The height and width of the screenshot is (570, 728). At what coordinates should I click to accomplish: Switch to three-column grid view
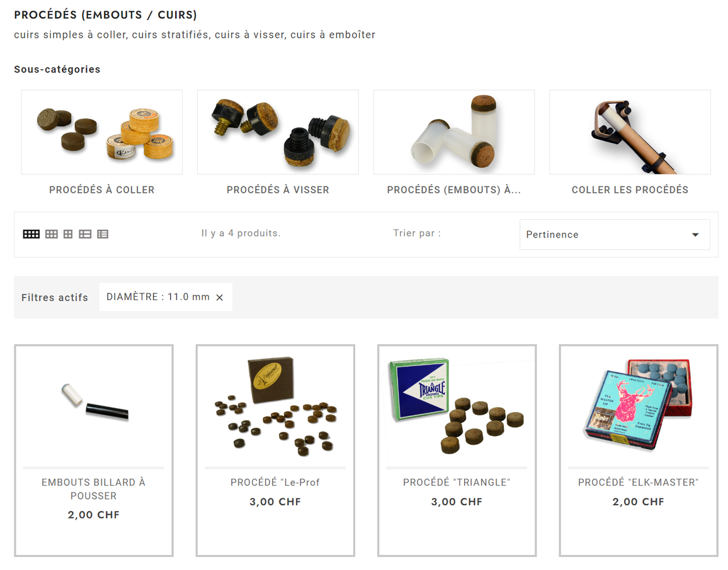click(52, 234)
